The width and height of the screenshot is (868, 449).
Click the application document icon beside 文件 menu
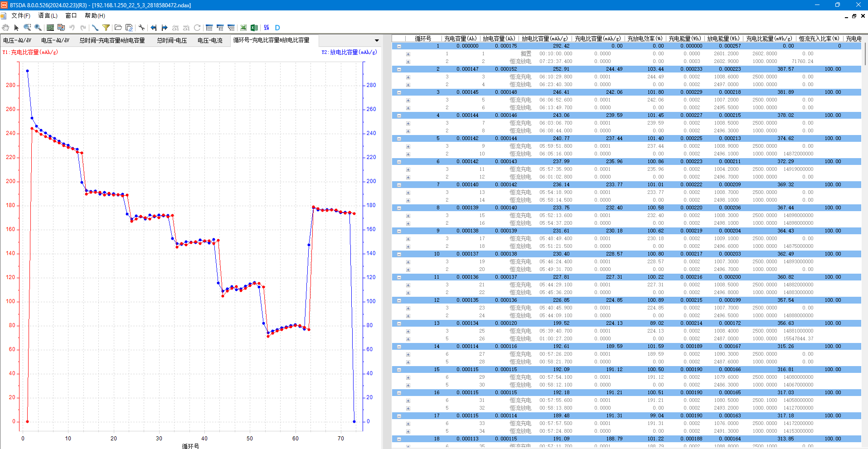3,16
